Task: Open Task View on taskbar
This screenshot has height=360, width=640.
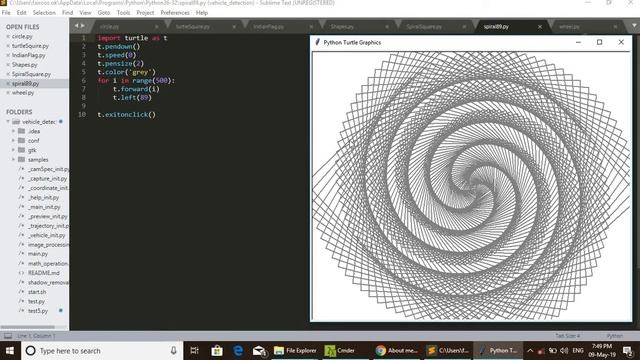Action: (195, 351)
